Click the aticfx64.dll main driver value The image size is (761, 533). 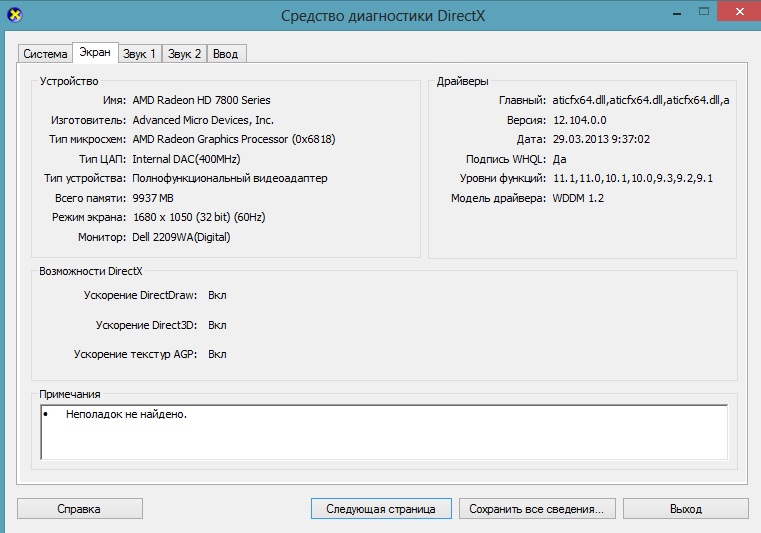point(640,100)
